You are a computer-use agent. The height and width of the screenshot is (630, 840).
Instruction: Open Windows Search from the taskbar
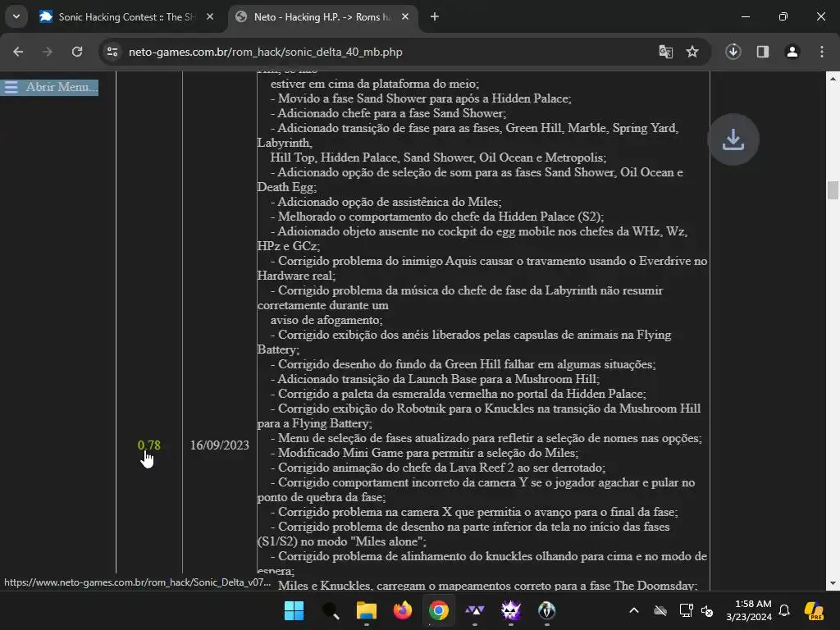(x=330, y=610)
